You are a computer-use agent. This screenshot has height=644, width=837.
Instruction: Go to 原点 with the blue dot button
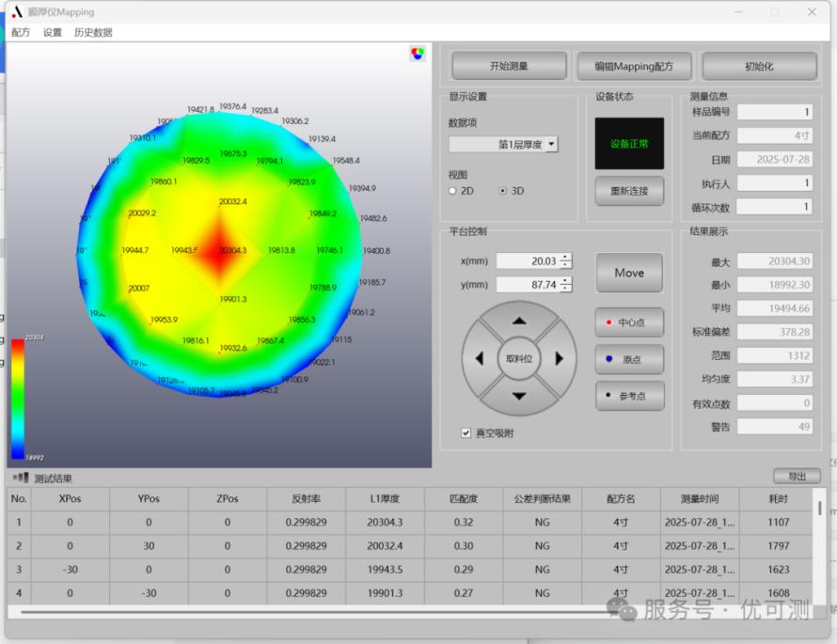tap(629, 359)
